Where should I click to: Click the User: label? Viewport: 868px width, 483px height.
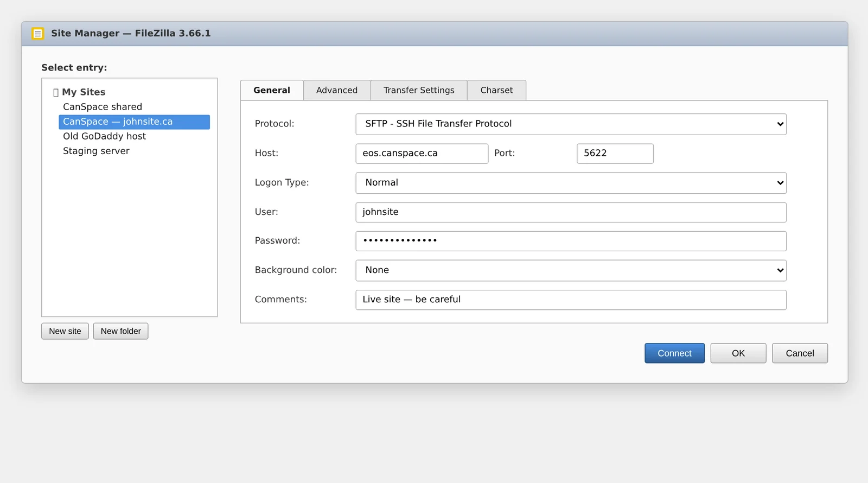click(266, 212)
